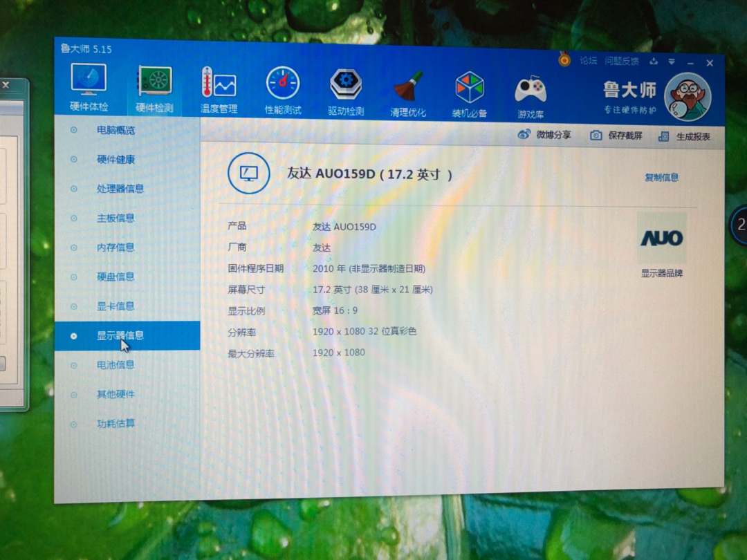Open 问题反馈 feedback link
This screenshot has height=560, width=747.
[x=622, y=61]
